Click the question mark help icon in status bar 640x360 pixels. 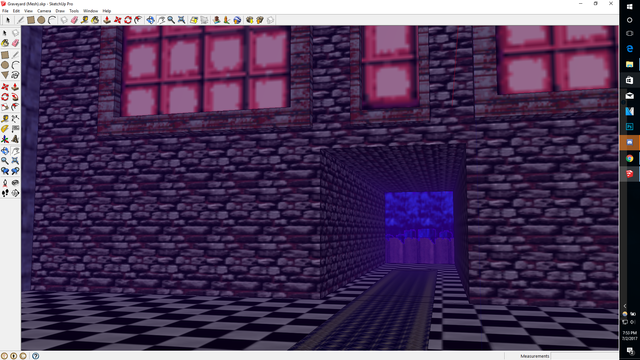pyautogui.click(x=36, y=356)
